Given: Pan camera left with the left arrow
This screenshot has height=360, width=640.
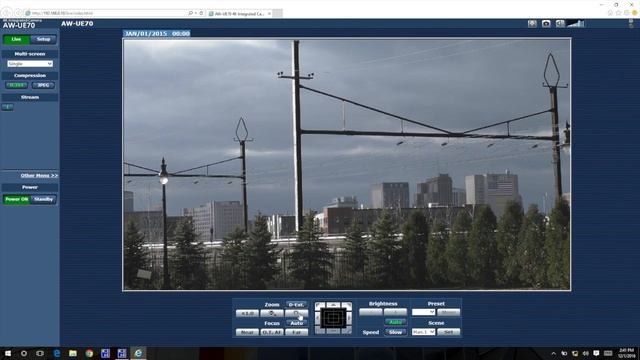Looking at the screenshot, I should coord(318,318).
